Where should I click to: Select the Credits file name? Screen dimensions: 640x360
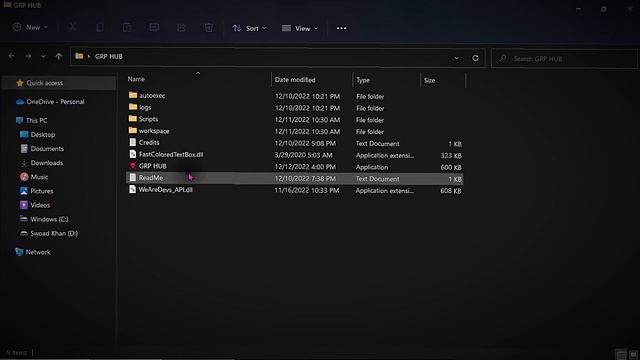[149, 142]
